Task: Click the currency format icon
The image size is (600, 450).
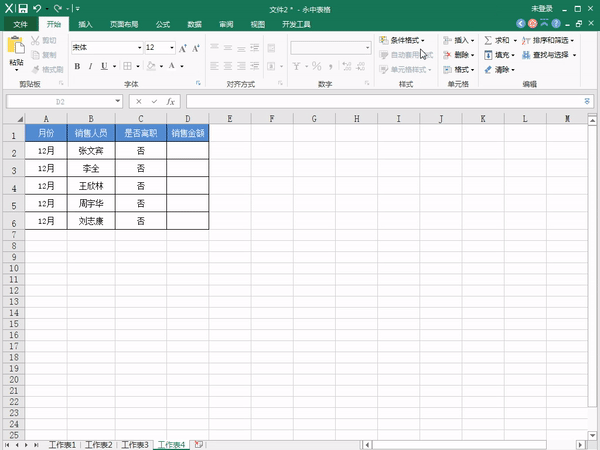Action: coord(297,66)
